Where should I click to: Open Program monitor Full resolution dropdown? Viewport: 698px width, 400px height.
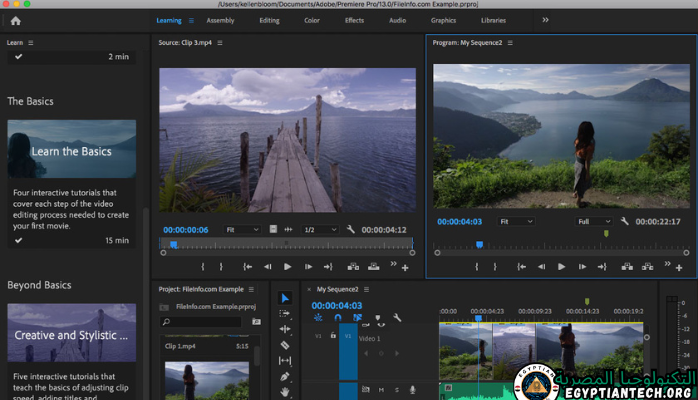coord(594,221)
